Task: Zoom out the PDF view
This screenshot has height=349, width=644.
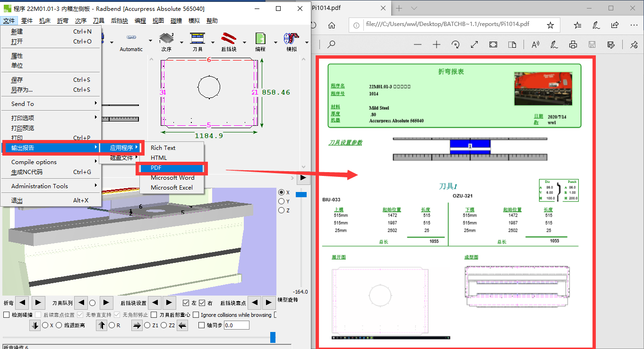Action: pos(417,44)
